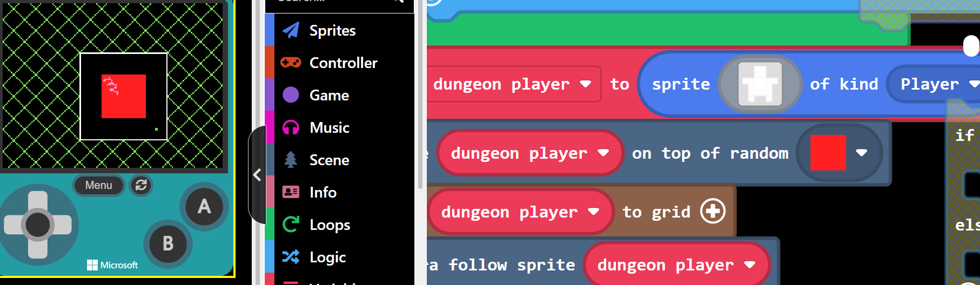Screen dimensions: 980x285
Task: Click the simulator Menu button
Action: [x=99, y=185]
